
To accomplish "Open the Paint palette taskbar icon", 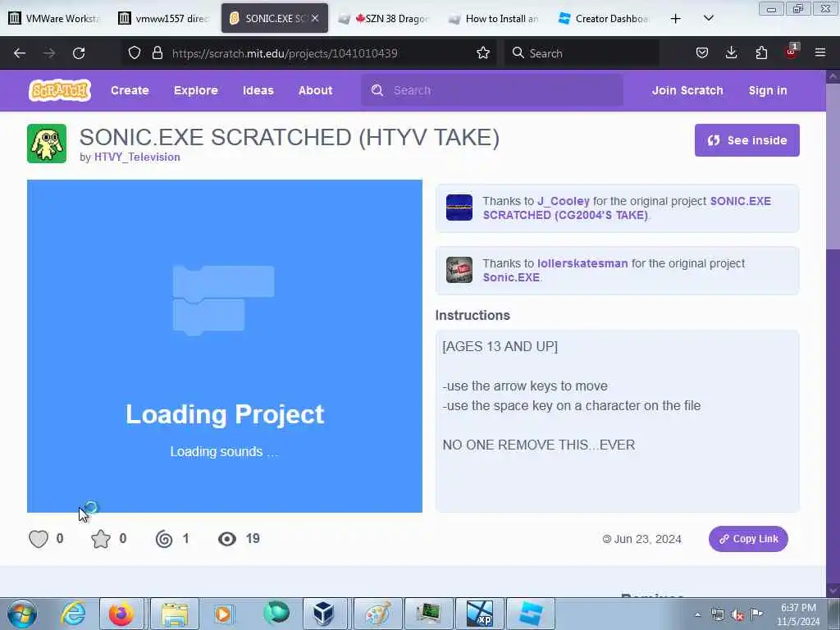I will pos(377,614).
